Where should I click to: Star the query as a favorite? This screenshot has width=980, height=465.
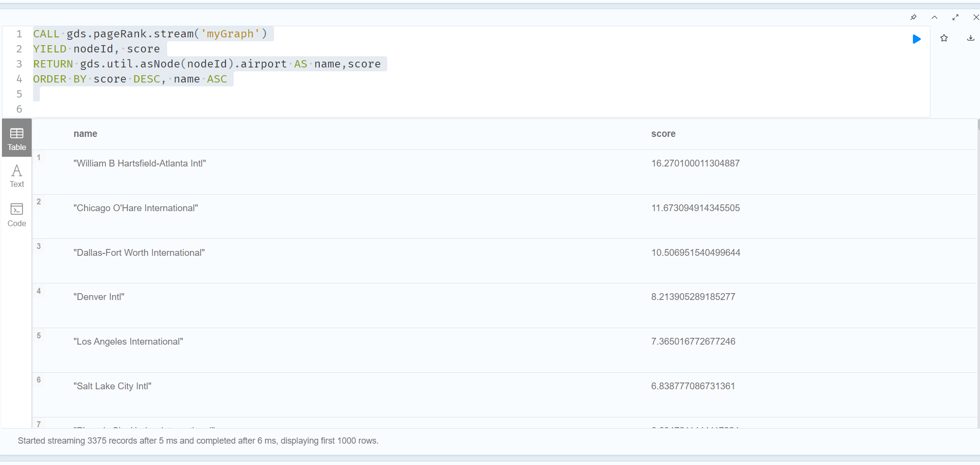click(x=943, y=38)
